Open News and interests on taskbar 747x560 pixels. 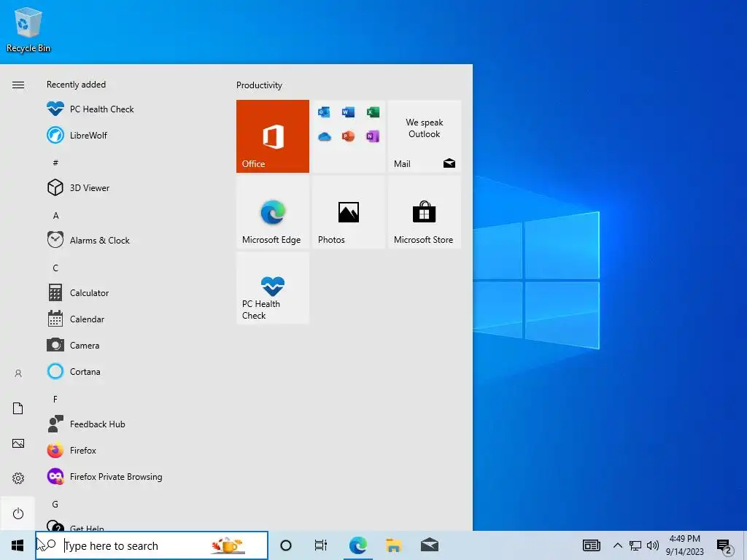[x=591, y=545]
